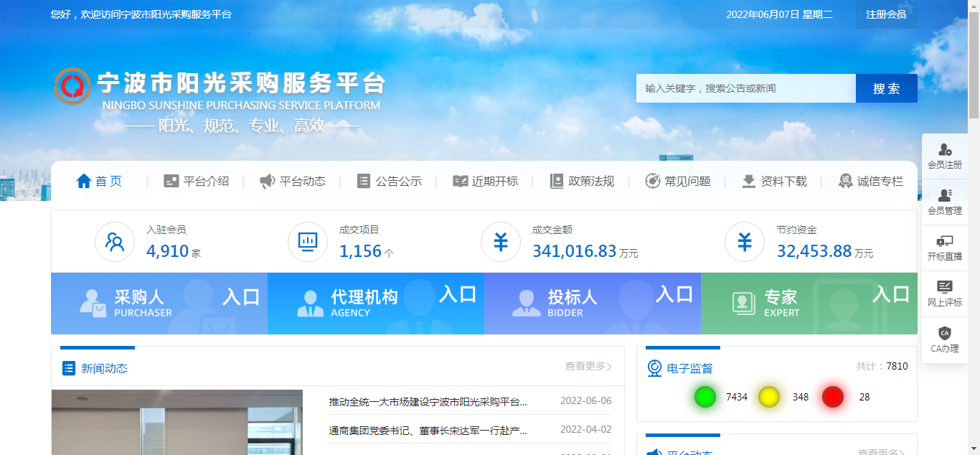
Task: Enter the 采购人 purchaser portal
Action: click(159, 304)
